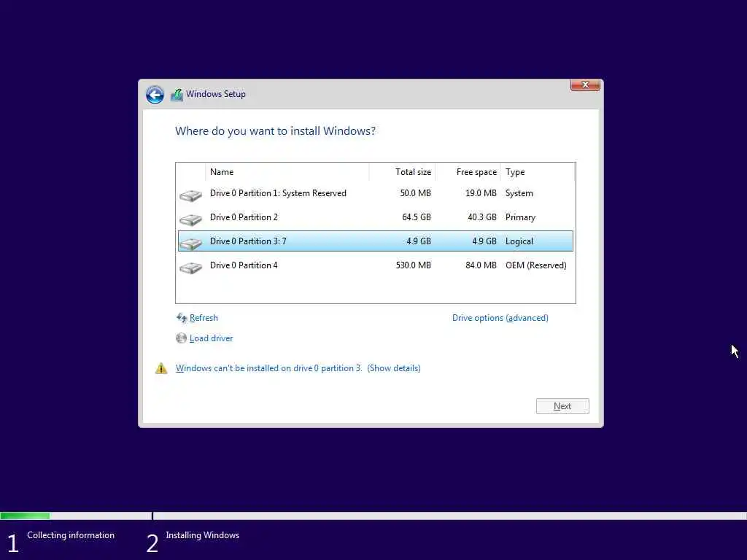Sort by the Total size column header
The width and height of the screenshot is (747, 560).
click(402, 172)
